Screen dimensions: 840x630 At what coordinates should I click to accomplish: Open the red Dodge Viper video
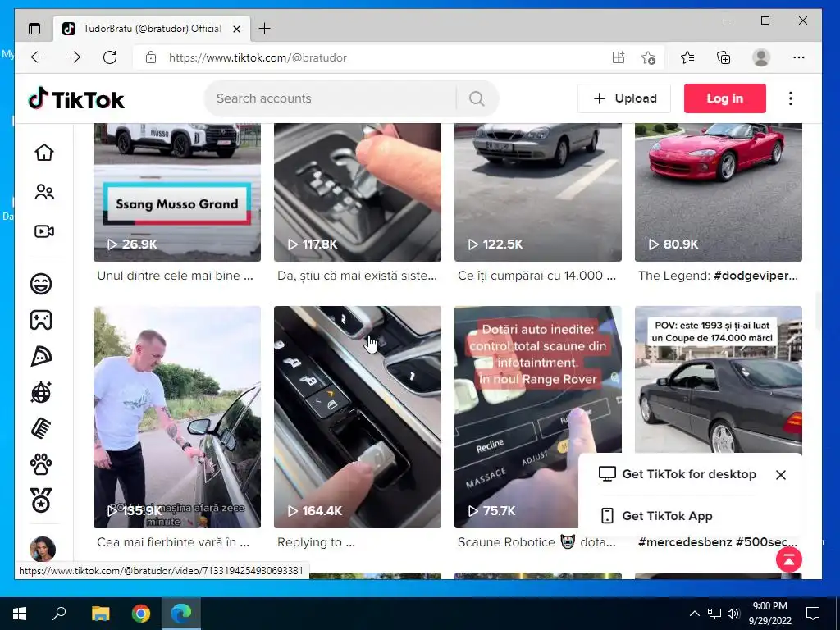[719, 192]
